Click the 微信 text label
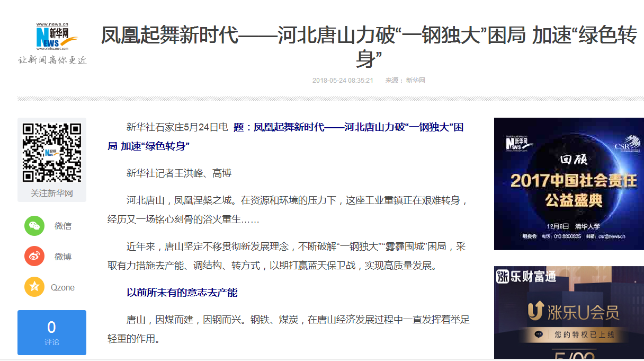Screen dimensions: 644x361 pyautogui.click(x=63, y=226)
